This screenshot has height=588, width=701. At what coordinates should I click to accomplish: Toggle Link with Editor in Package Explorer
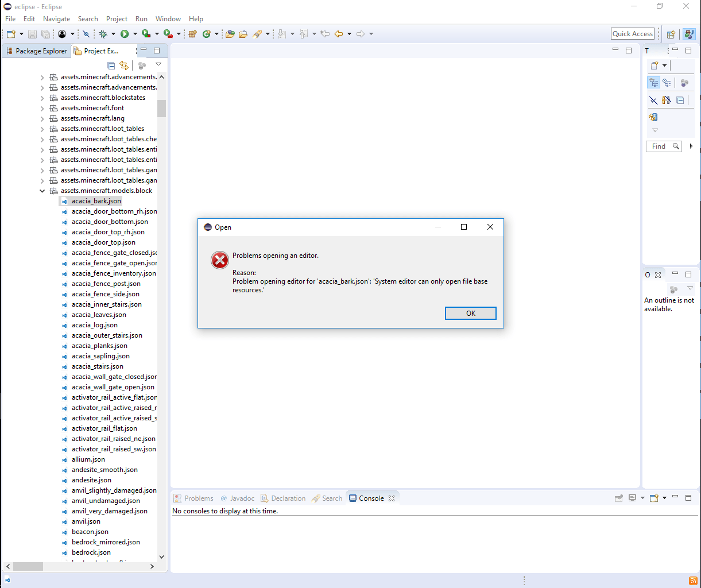pyautogui.click(x=124, y=65)
